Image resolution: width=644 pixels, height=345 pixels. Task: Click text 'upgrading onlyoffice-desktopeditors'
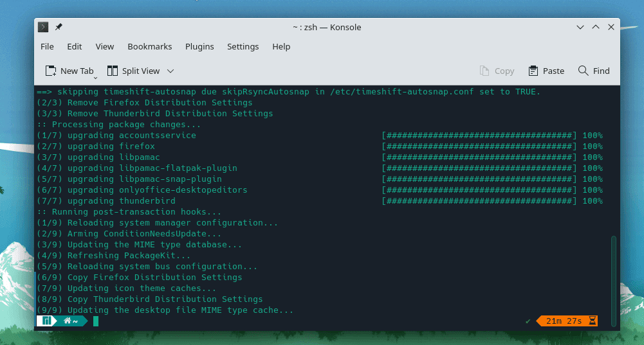coord(158,190)
